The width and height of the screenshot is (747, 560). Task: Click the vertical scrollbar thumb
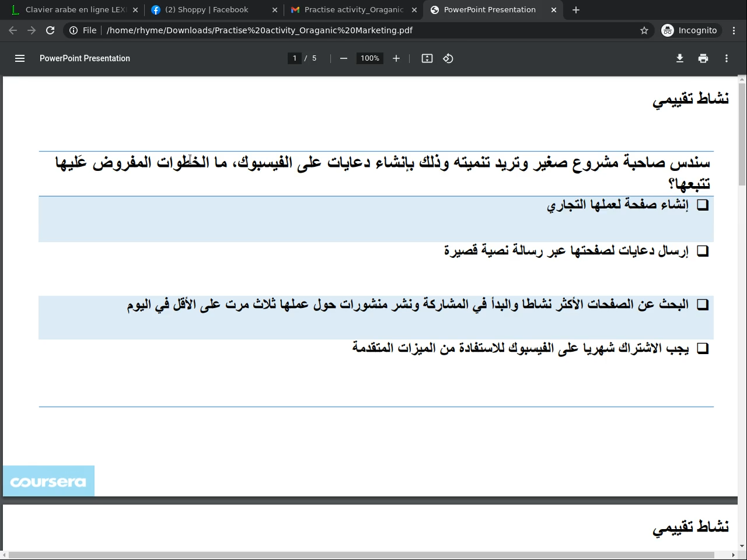click(x=742, y=134)
